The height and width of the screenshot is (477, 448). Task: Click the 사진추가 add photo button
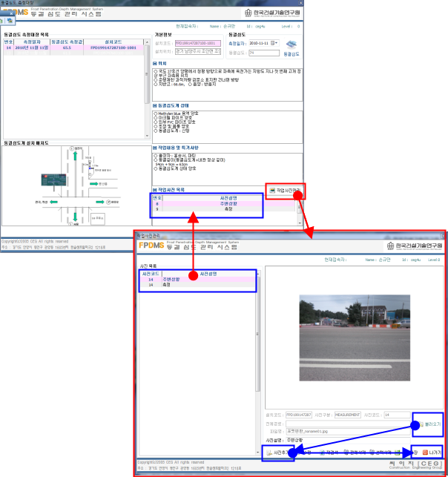277,453
